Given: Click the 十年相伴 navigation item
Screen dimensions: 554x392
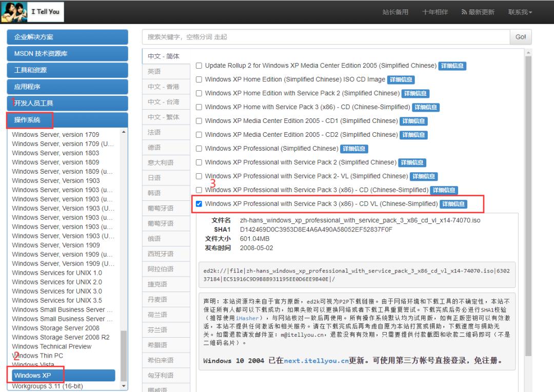Looking at the screenshot, I should 435,11.
